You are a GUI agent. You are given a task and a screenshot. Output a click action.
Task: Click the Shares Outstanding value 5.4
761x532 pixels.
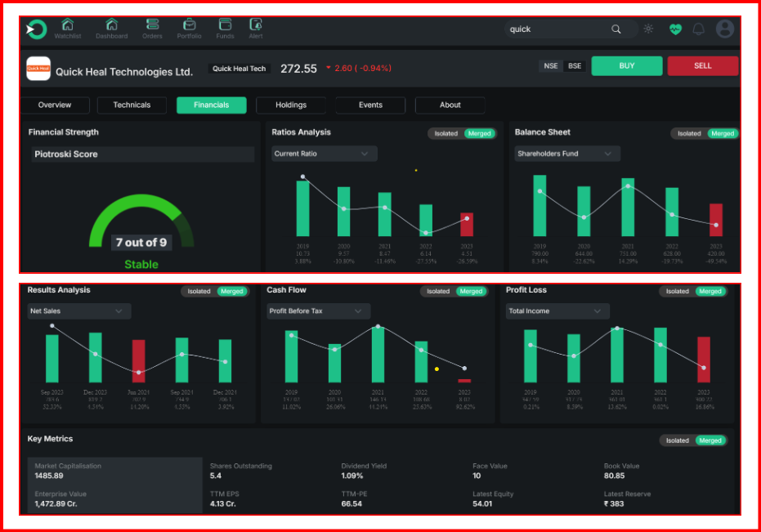pyautogui.click(x=216, y=476)
